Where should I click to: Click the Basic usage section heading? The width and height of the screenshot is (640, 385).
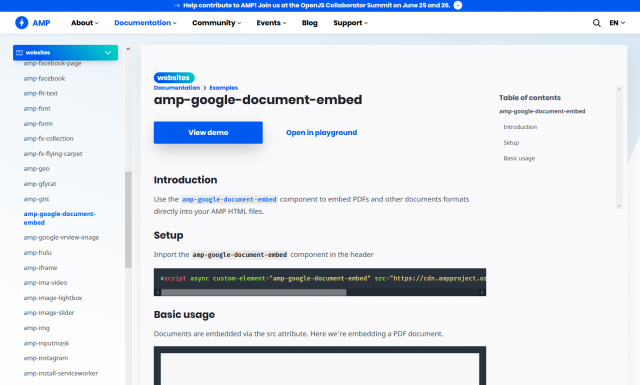184,314
